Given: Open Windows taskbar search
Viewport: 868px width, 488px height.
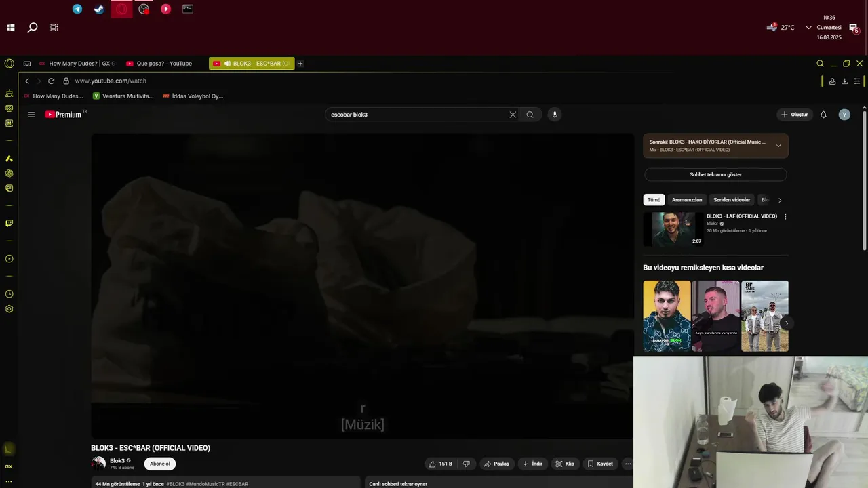Looking at the screenshot, I should pos(32,28).
